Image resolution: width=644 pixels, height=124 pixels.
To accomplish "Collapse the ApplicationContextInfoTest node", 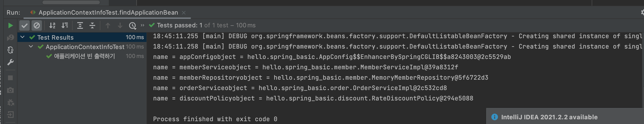I will click(31, 46).
